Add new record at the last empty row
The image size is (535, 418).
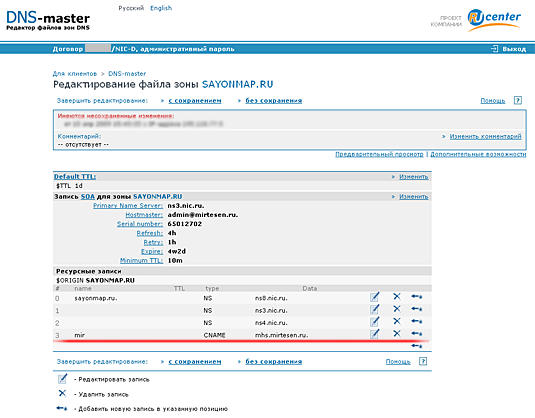tap(417, 346)
